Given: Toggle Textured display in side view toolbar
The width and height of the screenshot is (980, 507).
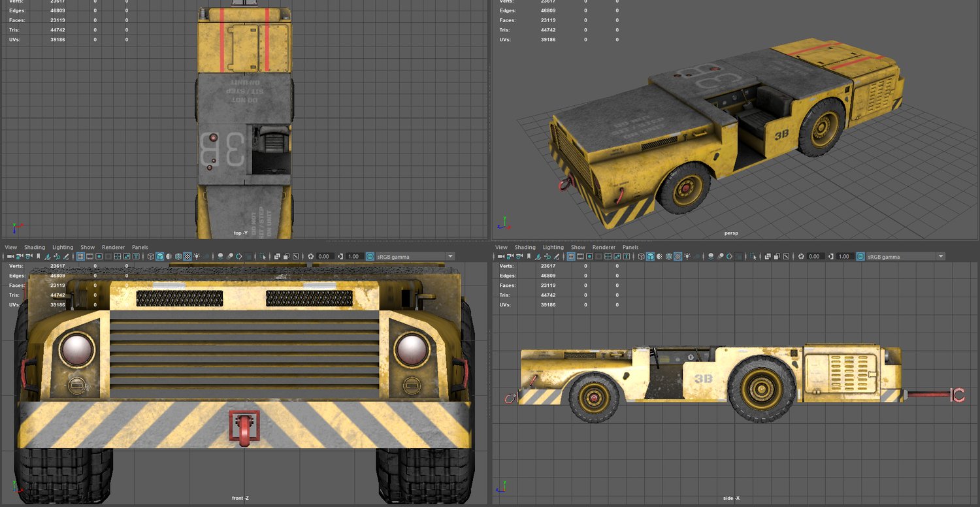Looking at the screenshot, I should point(678,257).
